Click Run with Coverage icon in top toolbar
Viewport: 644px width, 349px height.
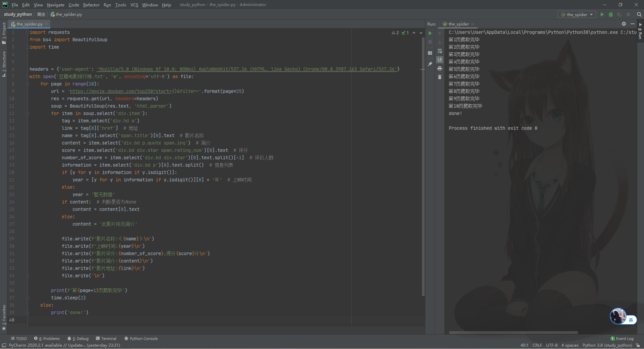[x=620, y=14]
